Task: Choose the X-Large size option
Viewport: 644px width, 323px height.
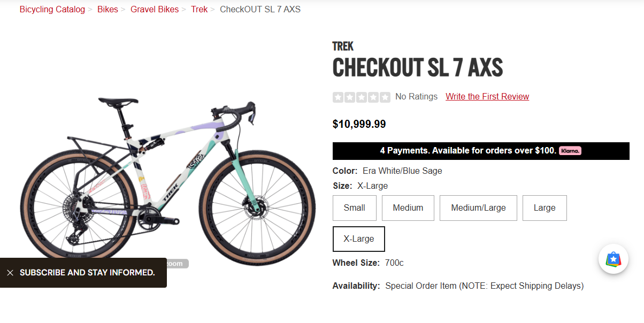Action: (x=359, y=239)
